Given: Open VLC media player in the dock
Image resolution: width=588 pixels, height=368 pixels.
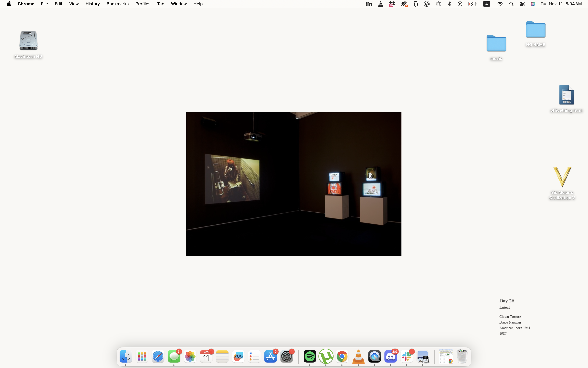Looking at the screenshot, I should tap(358, 356).
